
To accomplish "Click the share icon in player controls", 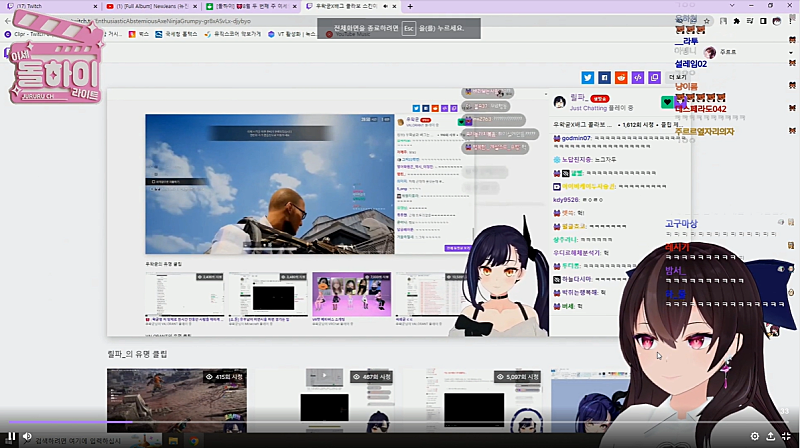I will click(770, 436).
